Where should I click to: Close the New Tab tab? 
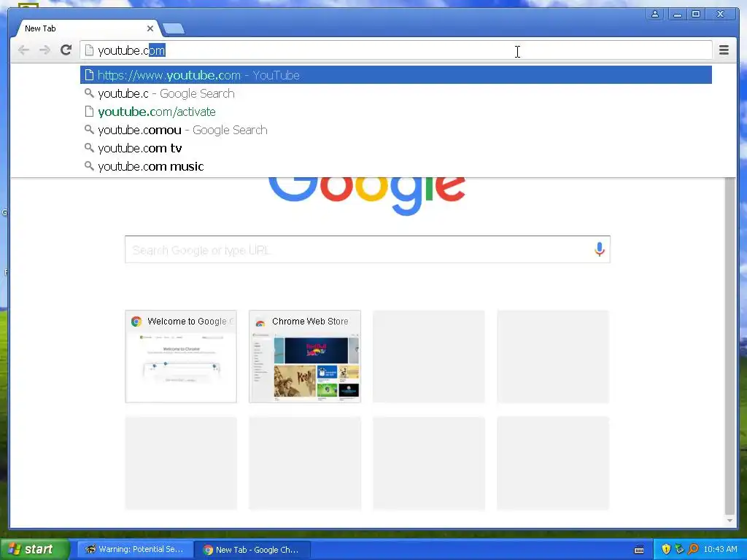click(150, 28)
